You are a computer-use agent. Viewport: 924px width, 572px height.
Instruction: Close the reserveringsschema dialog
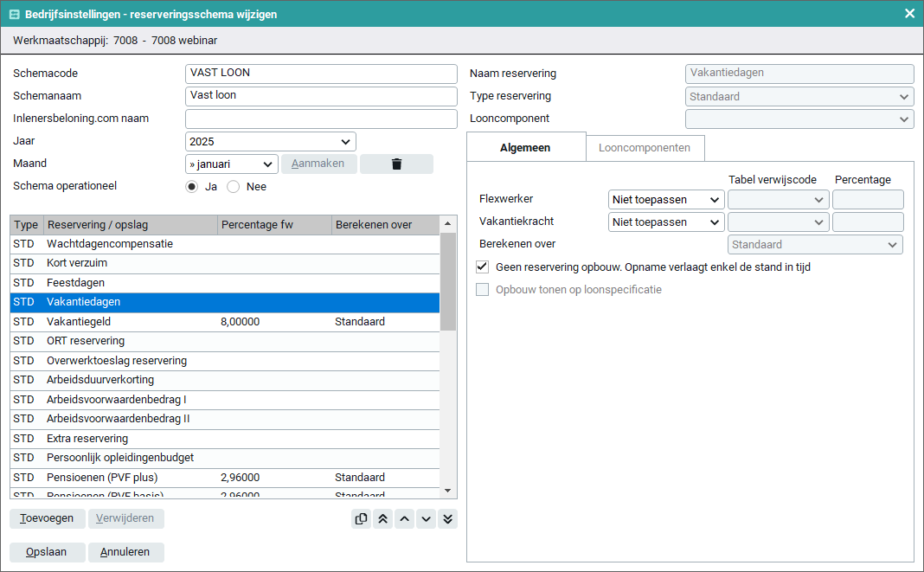point(909,14)
